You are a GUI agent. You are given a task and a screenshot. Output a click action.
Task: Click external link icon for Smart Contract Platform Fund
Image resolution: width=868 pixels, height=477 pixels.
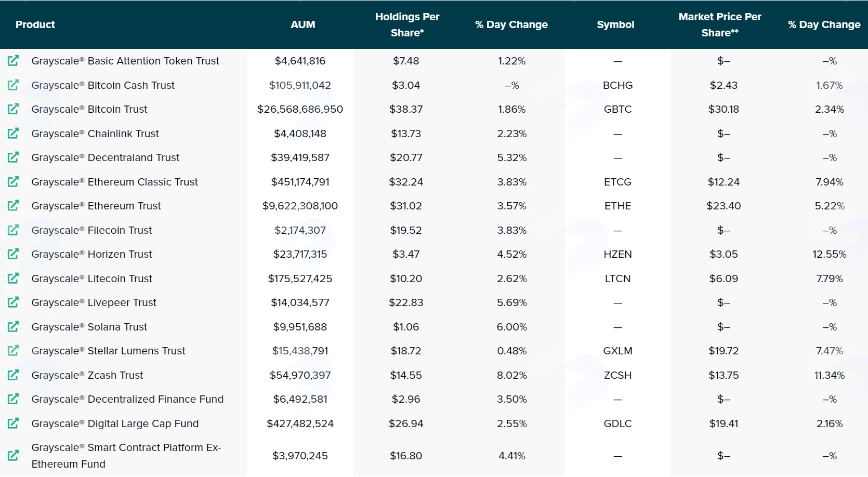(x=13, y=456)
